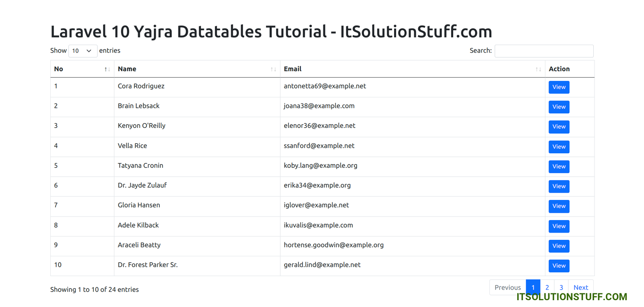View Araceli Beatty's entry
The width and height of the screenshot is (644, 307).
point(559,246)
